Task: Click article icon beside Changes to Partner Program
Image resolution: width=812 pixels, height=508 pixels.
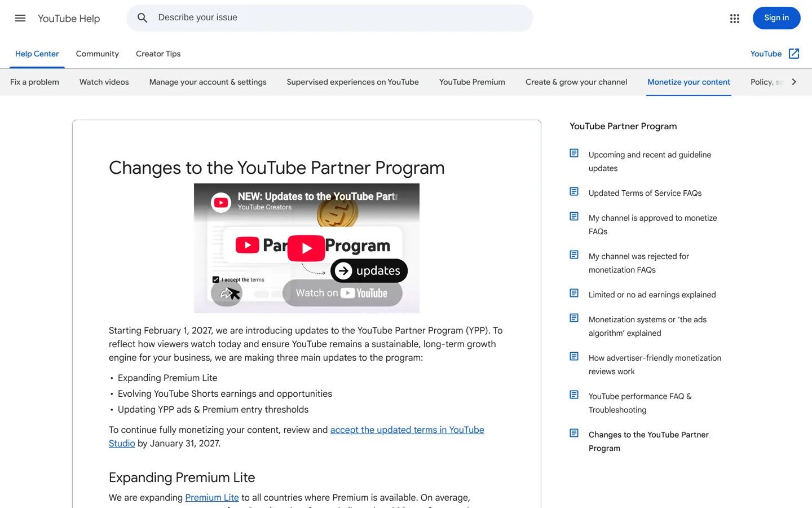Action: tap(574, 433)
